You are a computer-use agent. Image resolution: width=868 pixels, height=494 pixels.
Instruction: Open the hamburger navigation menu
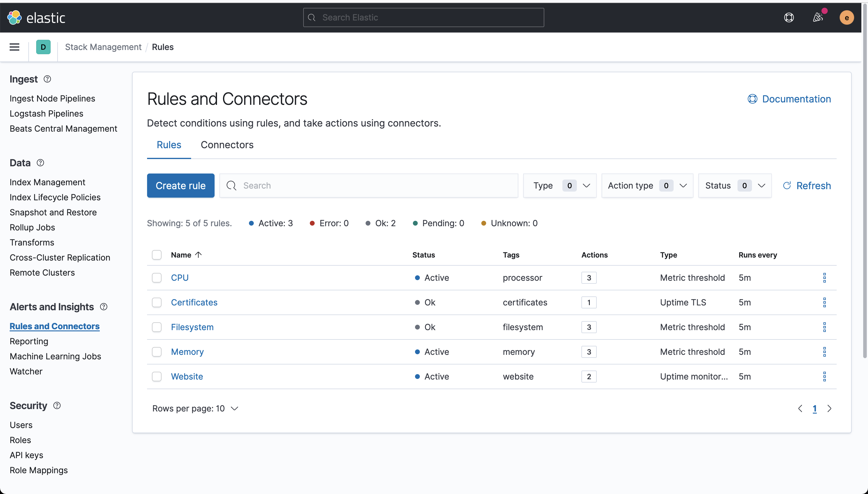pos(14,47)
